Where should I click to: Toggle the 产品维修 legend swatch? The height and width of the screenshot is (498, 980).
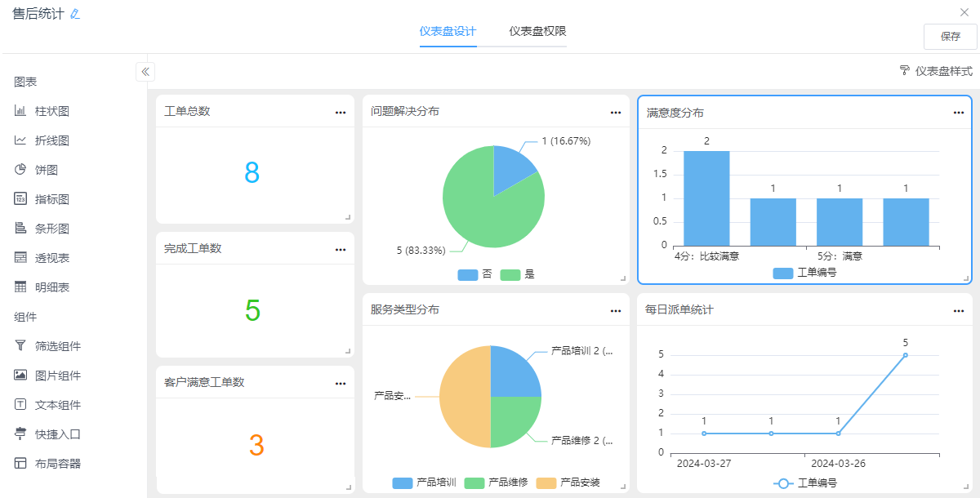coord(474,483)
